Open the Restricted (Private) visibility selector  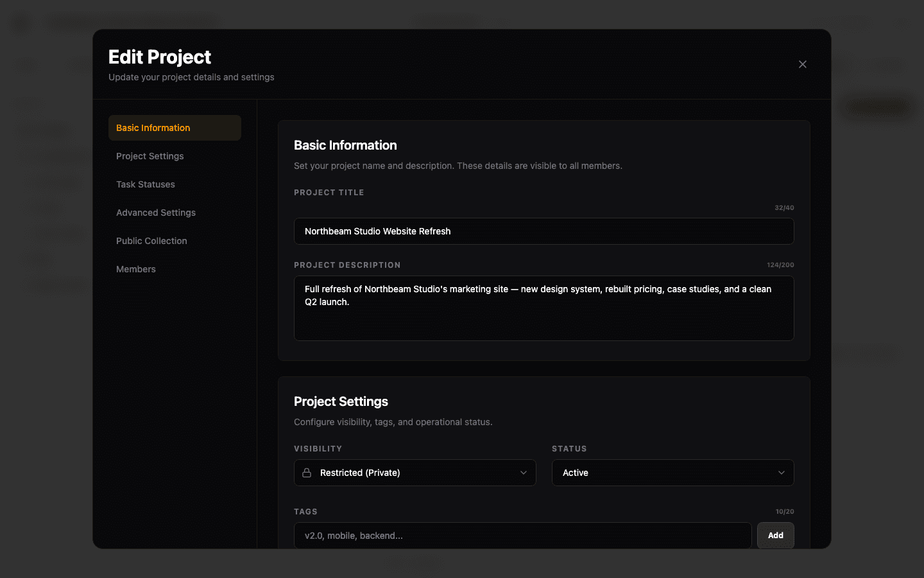[x=415, y=472]
